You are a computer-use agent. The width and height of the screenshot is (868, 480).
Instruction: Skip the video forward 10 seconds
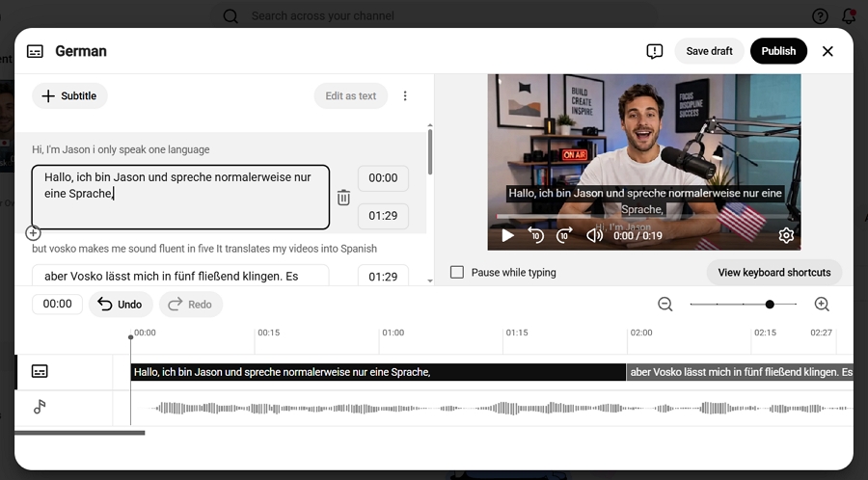[x=564, y=235]
